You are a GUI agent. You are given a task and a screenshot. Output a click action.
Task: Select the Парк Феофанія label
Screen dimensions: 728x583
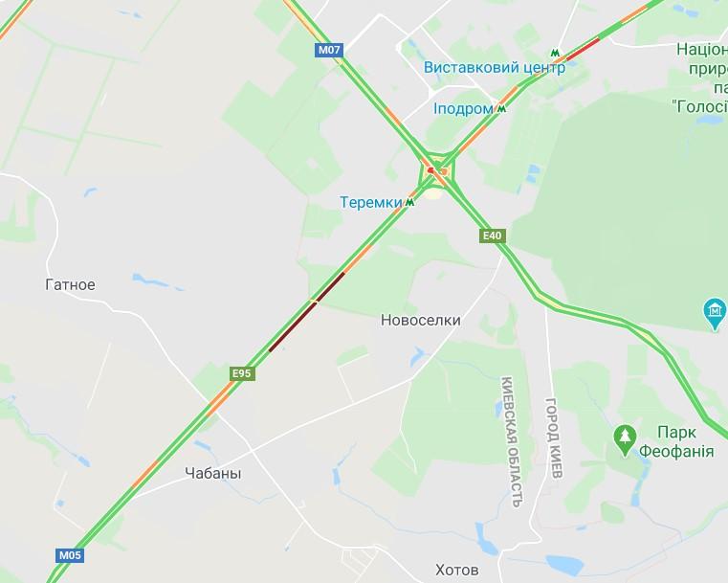[676, 441]
